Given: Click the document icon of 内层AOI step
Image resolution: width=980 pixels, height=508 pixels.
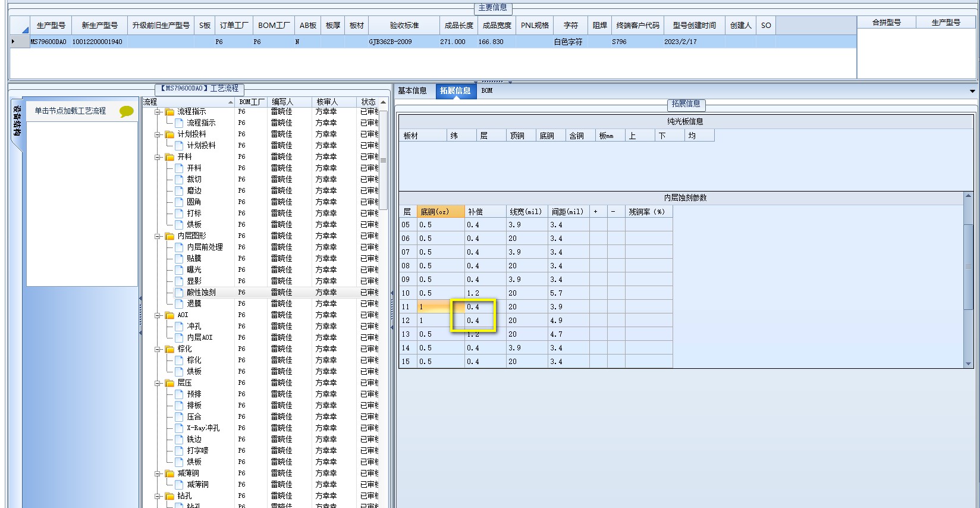Looking at the screenshot, I should pos(179,337).
